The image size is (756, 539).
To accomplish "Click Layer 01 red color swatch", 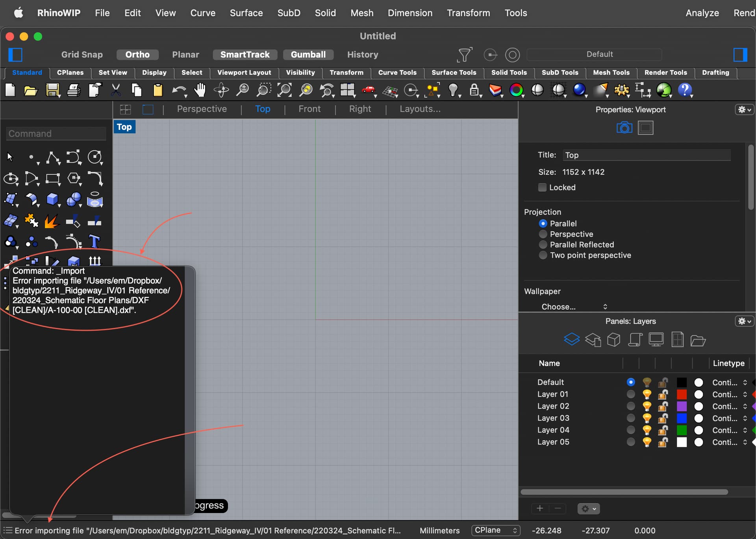I will 682,394.
